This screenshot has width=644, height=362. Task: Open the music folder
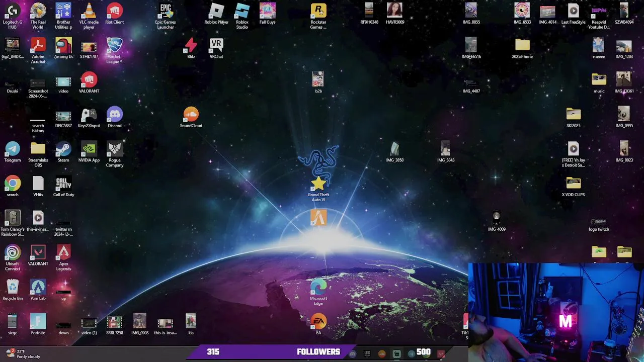(x=599, y=83)
